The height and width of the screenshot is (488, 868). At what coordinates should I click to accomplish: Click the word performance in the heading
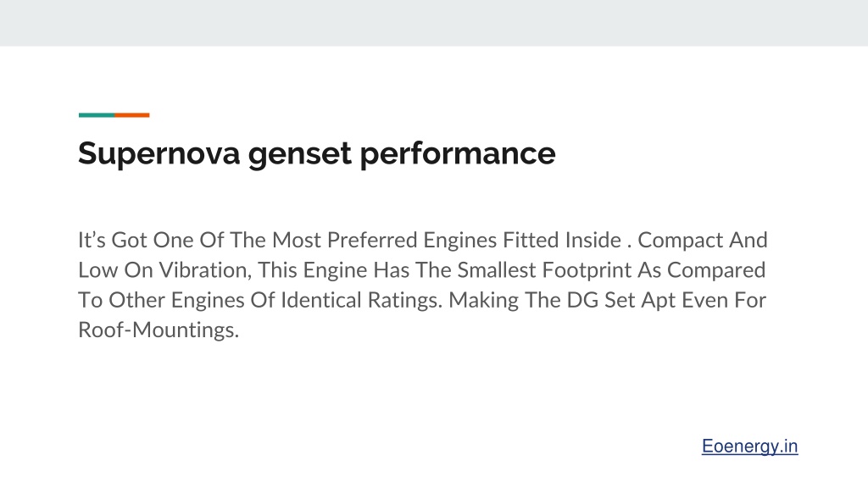pyautogui.click(x=458, y=153)
